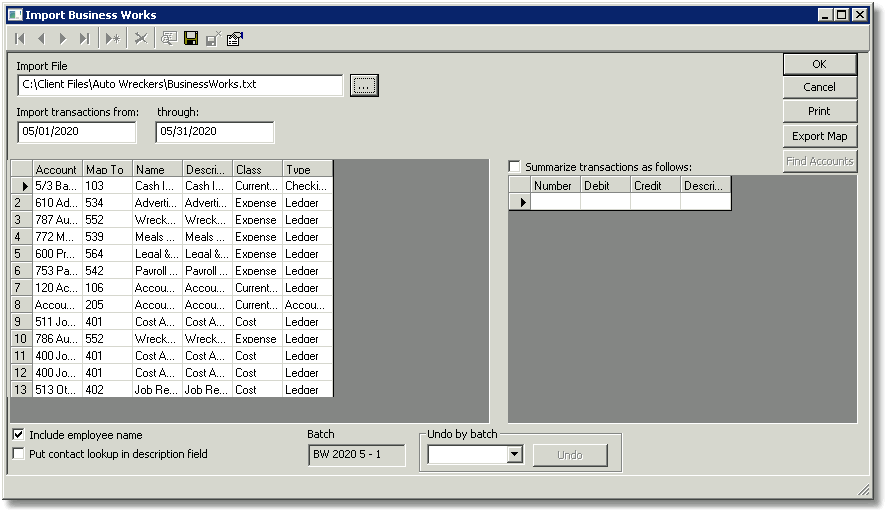Select the current-row arrow in summary grid
This screenshot has width=888, height=514.
point(519,202)
